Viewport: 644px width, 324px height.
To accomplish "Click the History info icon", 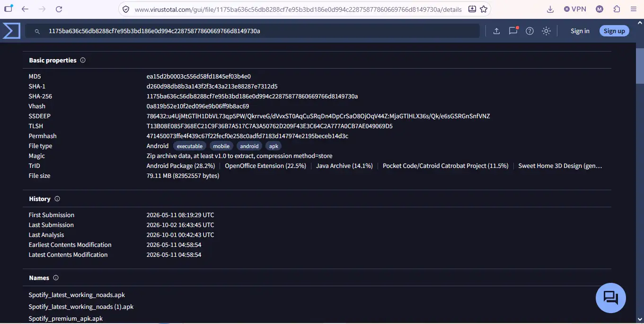I will pyautogui.click(x=57, y=199).
